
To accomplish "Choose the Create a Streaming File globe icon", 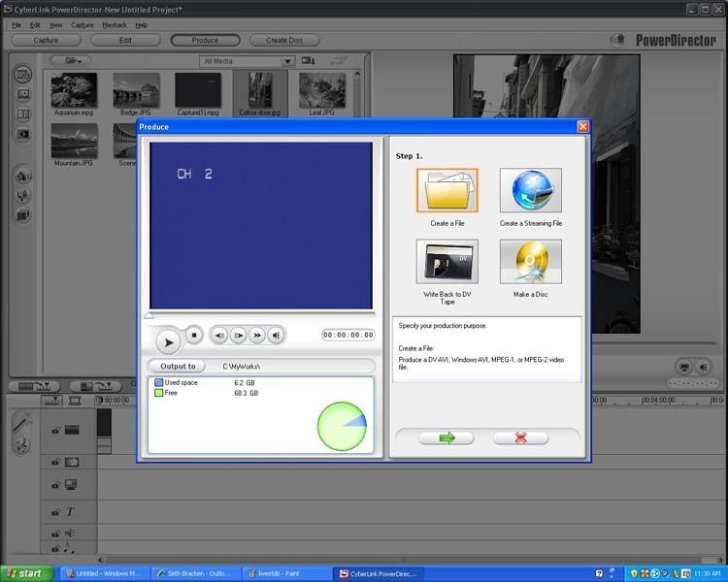I will tap(531, 190).
